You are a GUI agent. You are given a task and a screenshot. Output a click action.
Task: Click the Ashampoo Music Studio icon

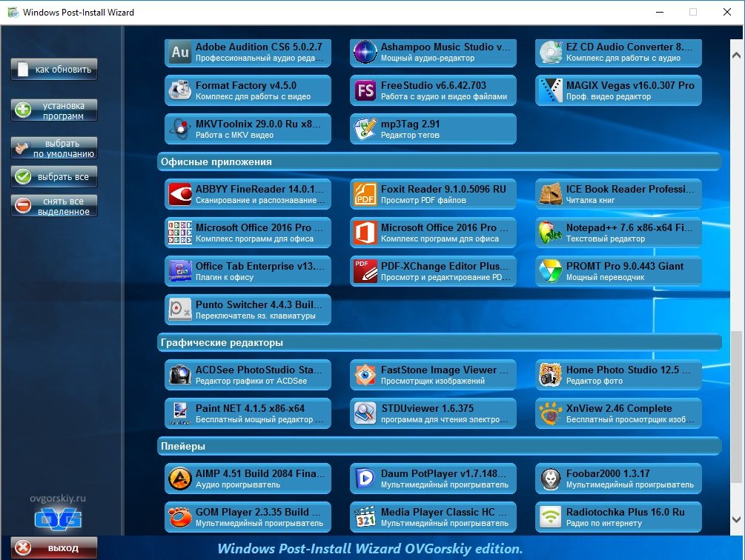(x=365, y=53)
